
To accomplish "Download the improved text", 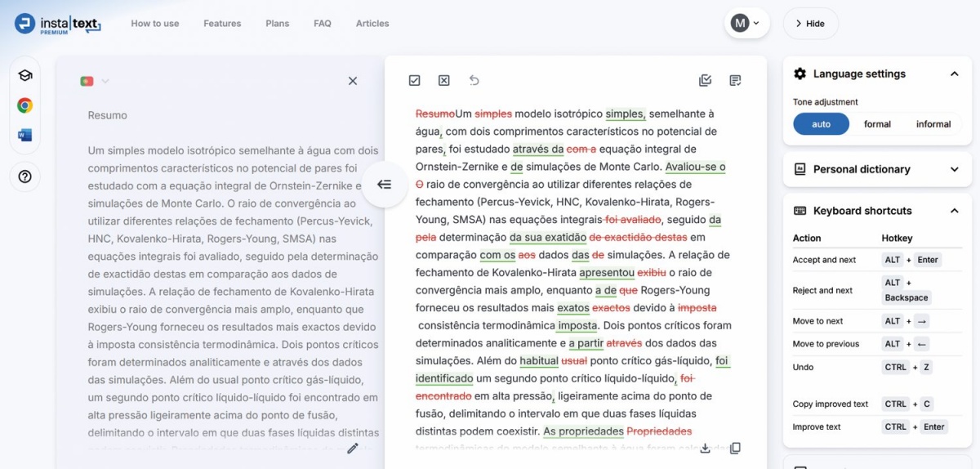I will click(x=706, y=448).
